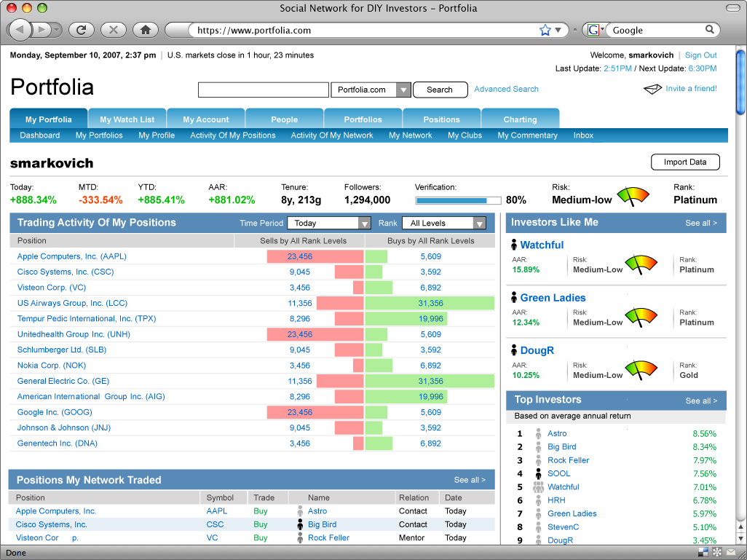Click the Import Data button
The width and height of the screenshot is (747, 560).
click(x=684, y=162)
